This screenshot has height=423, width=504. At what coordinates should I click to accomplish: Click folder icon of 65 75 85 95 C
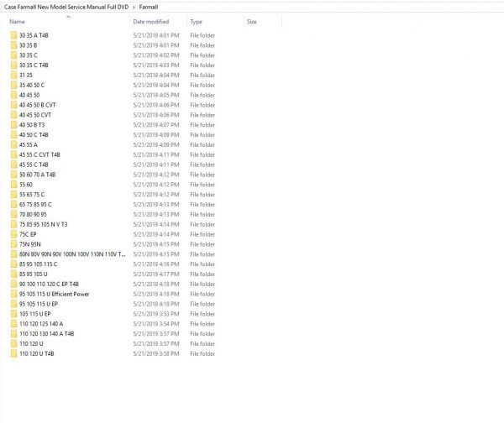click(13, 205)
